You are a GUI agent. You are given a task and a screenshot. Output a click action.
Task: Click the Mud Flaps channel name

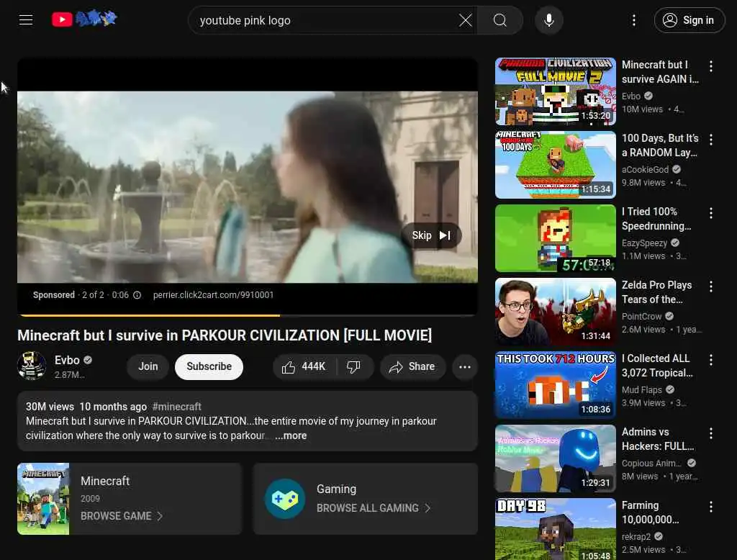coord(641,390)
